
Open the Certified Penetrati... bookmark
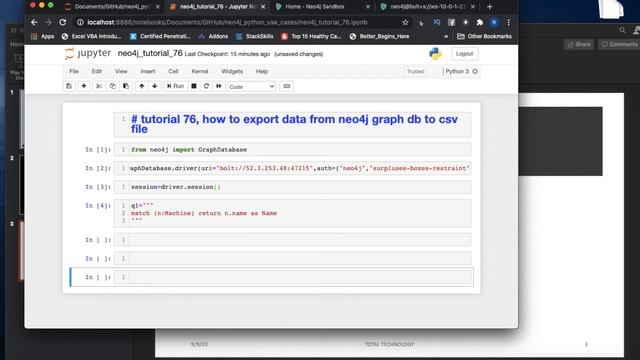(x=160, y=36)
